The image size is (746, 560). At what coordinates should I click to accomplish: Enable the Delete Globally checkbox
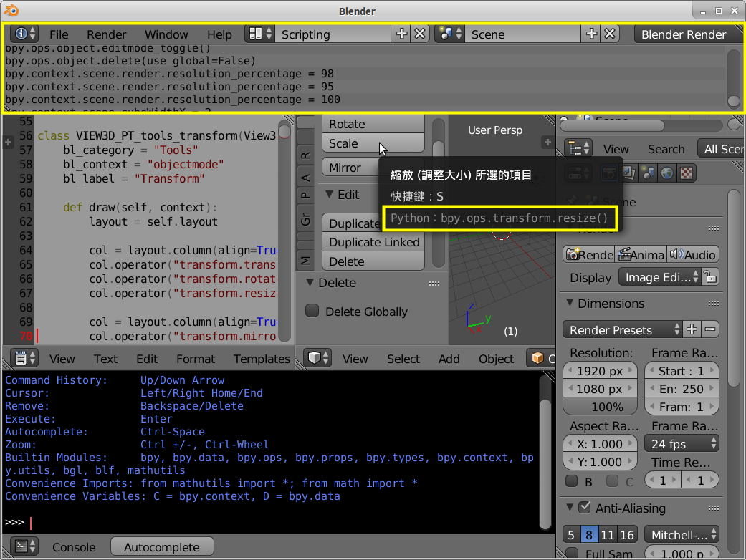click(x=312, y=311)
